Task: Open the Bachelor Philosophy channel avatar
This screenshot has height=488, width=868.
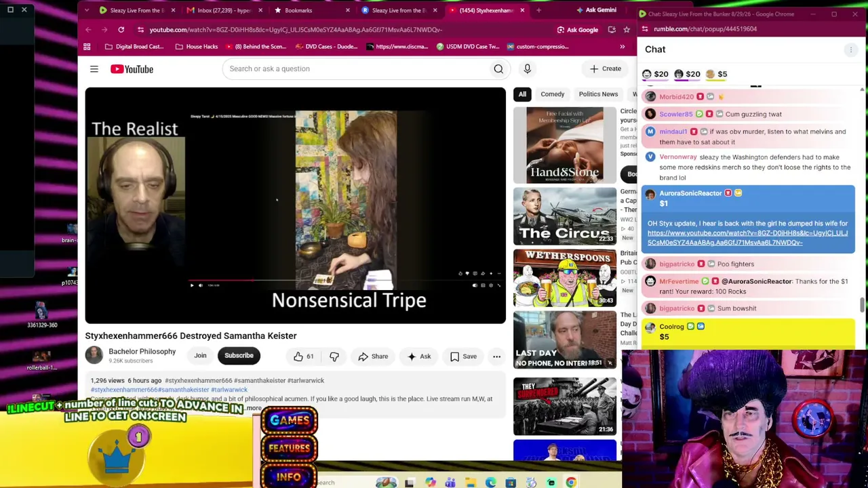Action: point(94,355)
